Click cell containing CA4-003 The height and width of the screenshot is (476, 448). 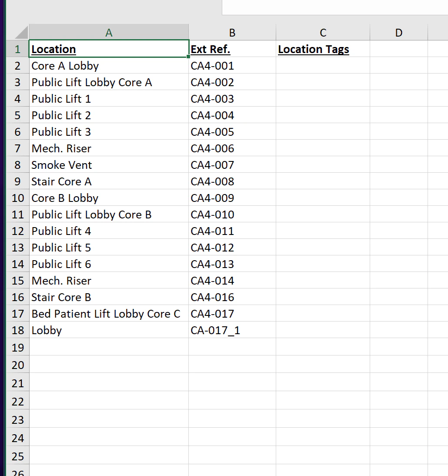232,98
